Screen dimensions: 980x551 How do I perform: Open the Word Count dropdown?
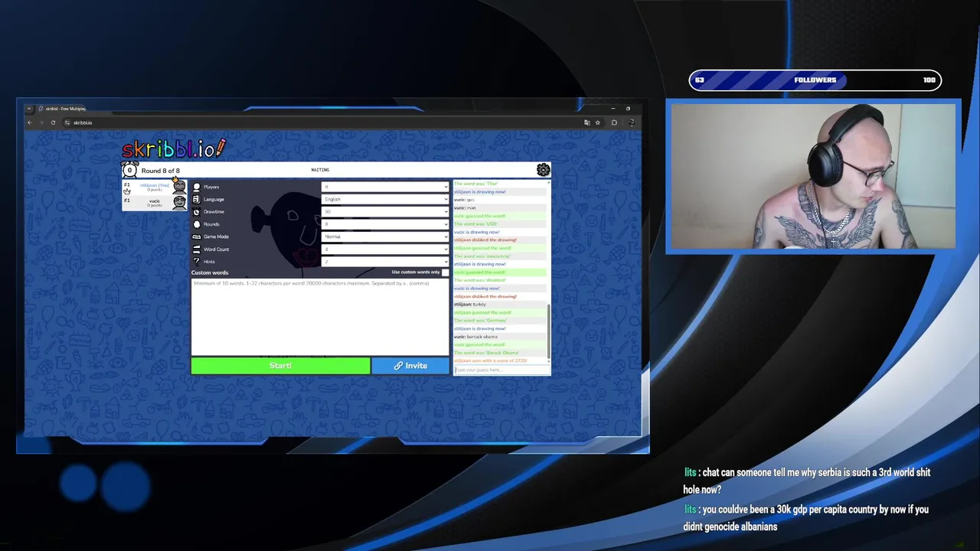pyautogui.click(x=385, y=249)
